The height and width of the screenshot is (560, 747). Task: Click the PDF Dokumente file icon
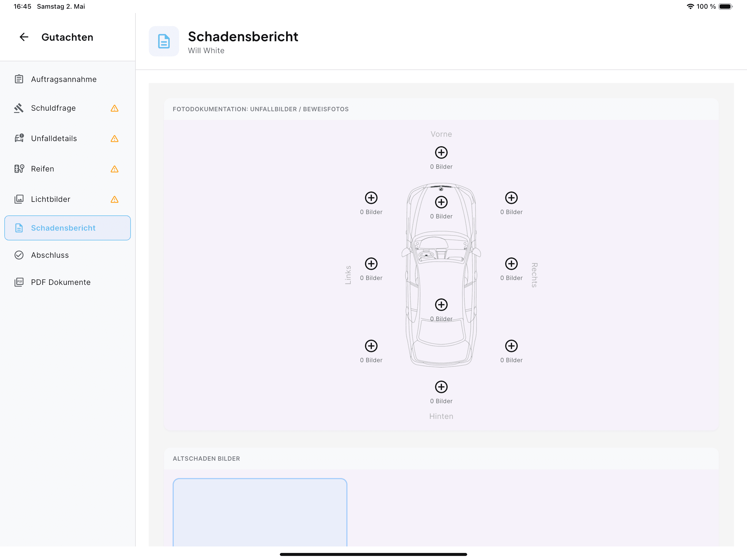click(x=19, y=282)
